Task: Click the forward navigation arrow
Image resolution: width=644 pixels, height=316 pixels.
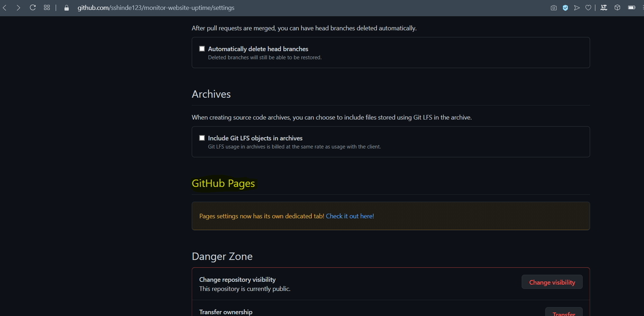Action: 18,8
